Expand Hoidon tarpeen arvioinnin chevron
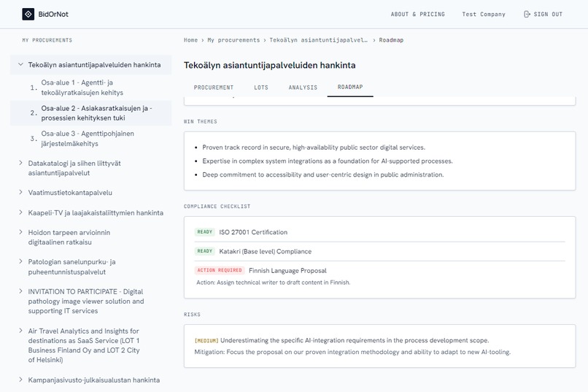Viewport: 588px width, 392px height. (20, 232)
